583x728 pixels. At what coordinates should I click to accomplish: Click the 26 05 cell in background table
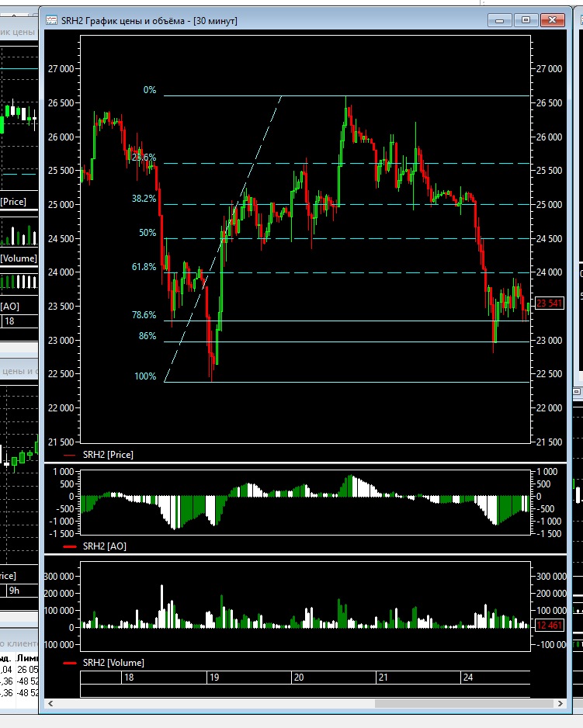tap(27, 670)
